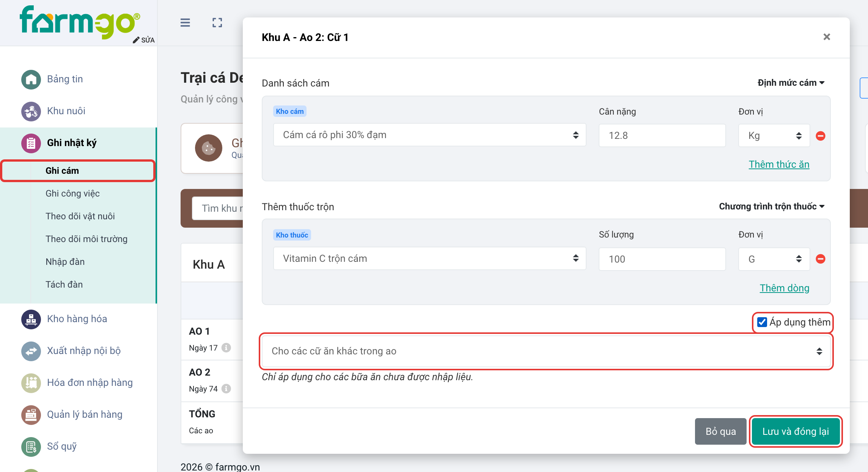This screenshot has height=472, width=868.
Task: Open the Kg unit dropdown
Action: point(774,135)
